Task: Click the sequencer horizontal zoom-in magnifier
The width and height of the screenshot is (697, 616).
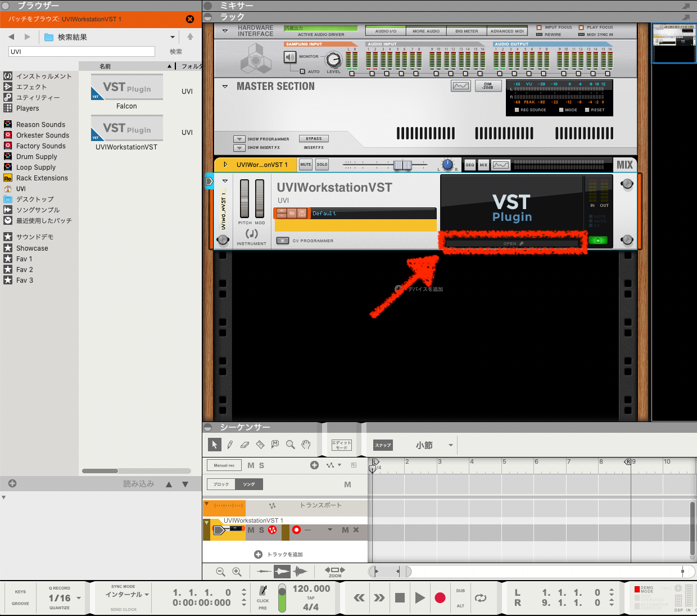Action: (x=237, y=572)
